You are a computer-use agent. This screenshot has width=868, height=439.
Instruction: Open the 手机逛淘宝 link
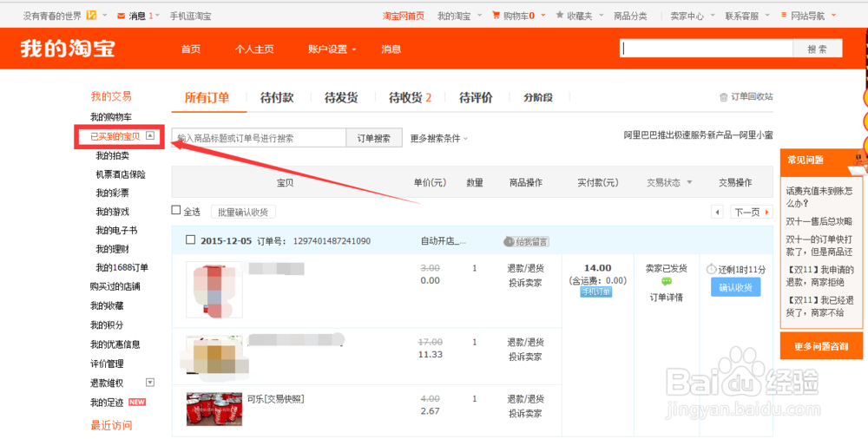190,16
